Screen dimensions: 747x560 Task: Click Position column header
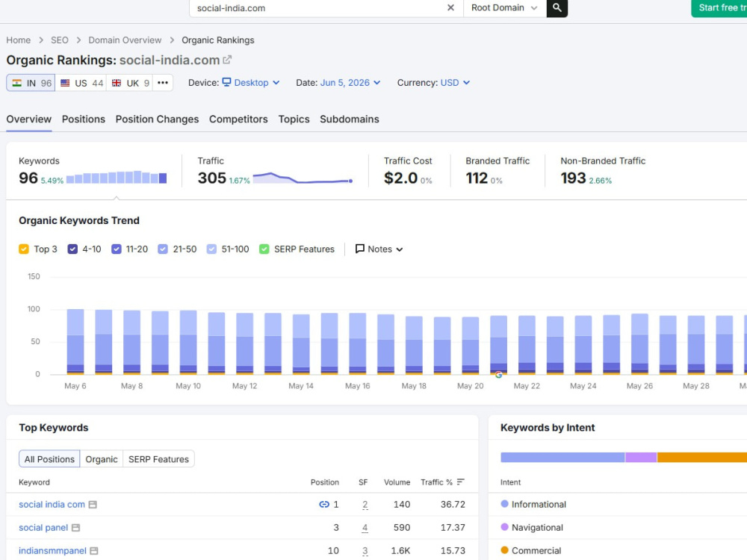[324, 482]
